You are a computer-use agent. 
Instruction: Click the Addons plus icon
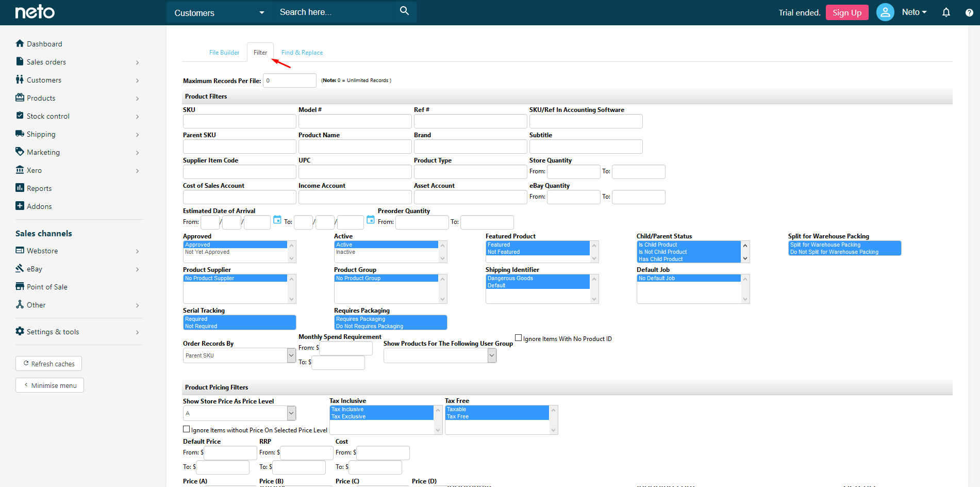coord(20,206)
